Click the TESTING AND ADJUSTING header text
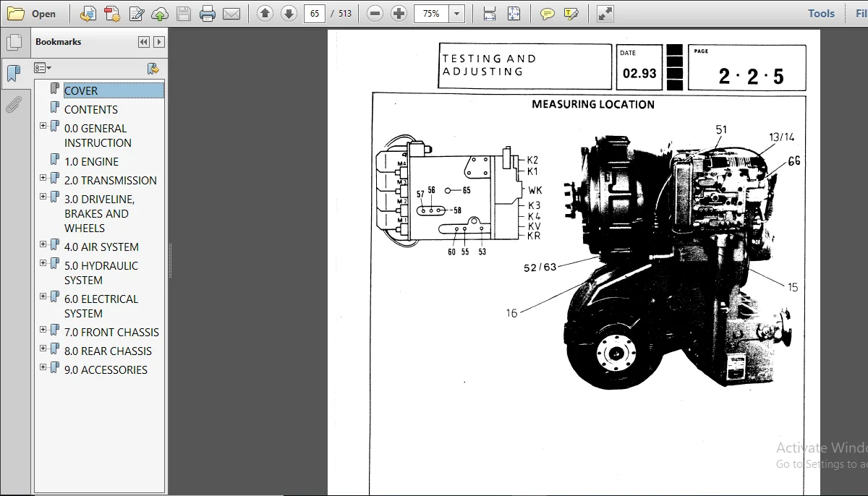The height and width of the screenshot is (496, 868). (x=489, y=65)
